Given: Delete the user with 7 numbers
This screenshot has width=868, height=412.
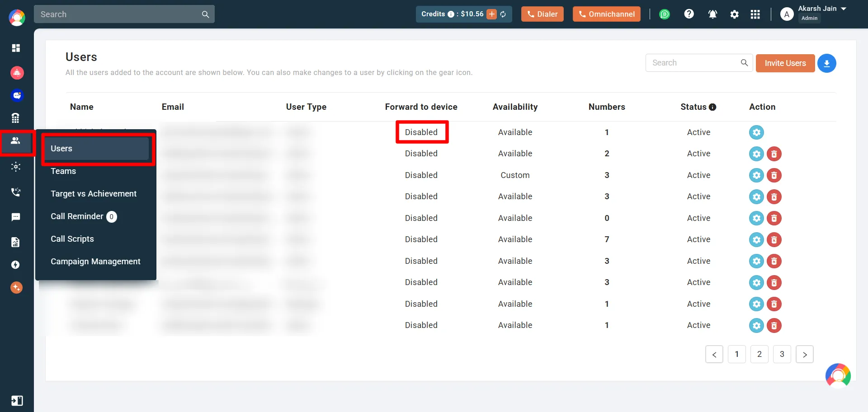Looking at the screenshot, I should coord(774,239).
